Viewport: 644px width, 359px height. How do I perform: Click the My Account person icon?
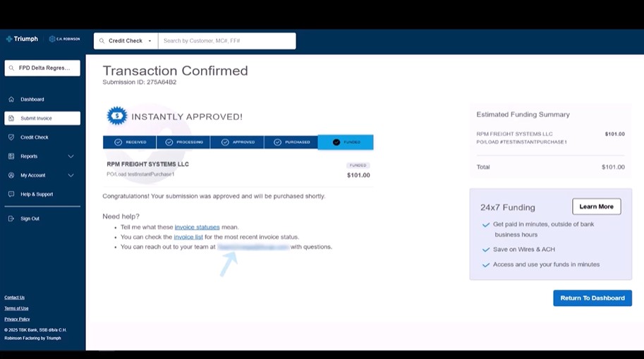click(x=11, y=175)
